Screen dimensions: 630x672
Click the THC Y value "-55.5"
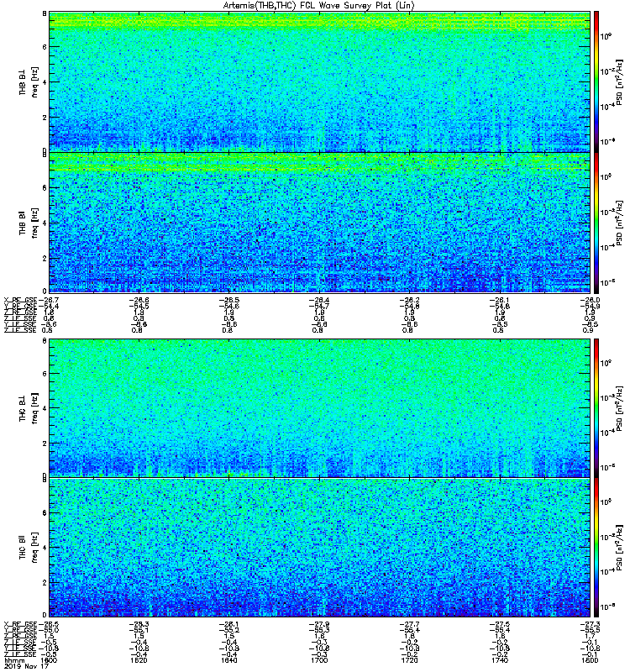590,631
